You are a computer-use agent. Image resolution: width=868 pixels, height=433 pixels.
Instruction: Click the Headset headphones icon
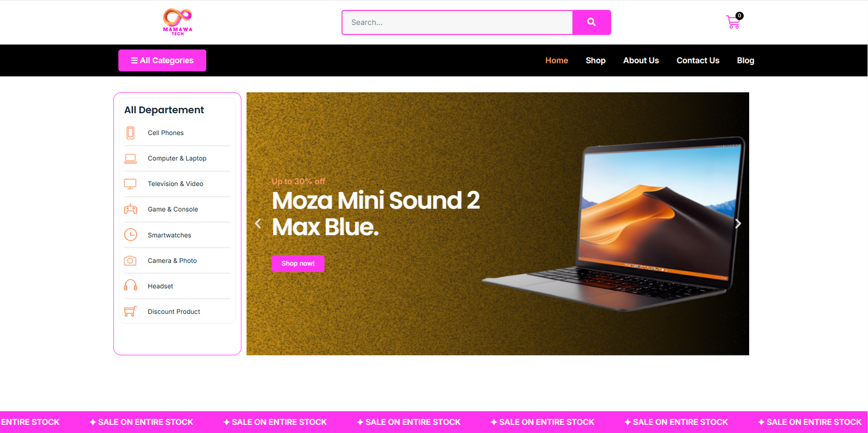pyautogui.click(x=130, y=286)
